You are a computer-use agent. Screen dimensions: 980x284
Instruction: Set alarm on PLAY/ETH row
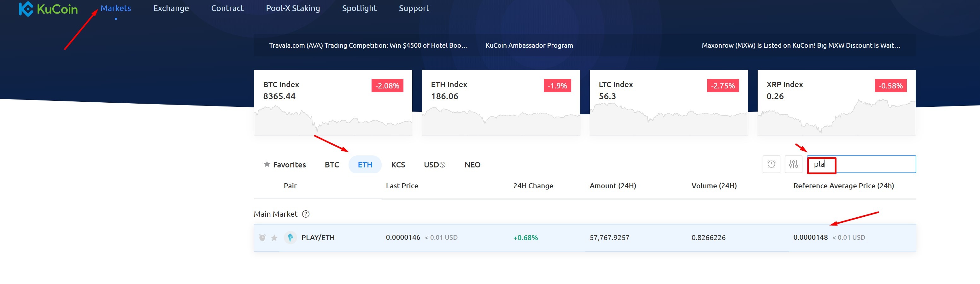point(262,238)
